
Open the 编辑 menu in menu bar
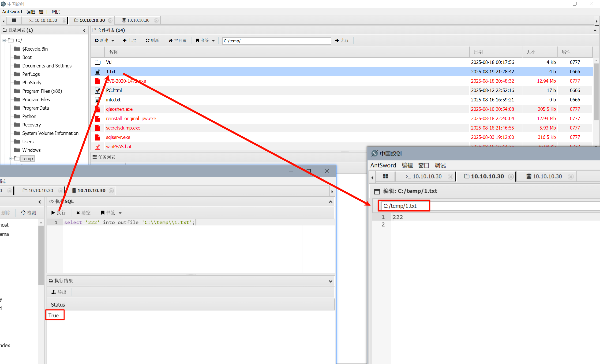point(30,12)
